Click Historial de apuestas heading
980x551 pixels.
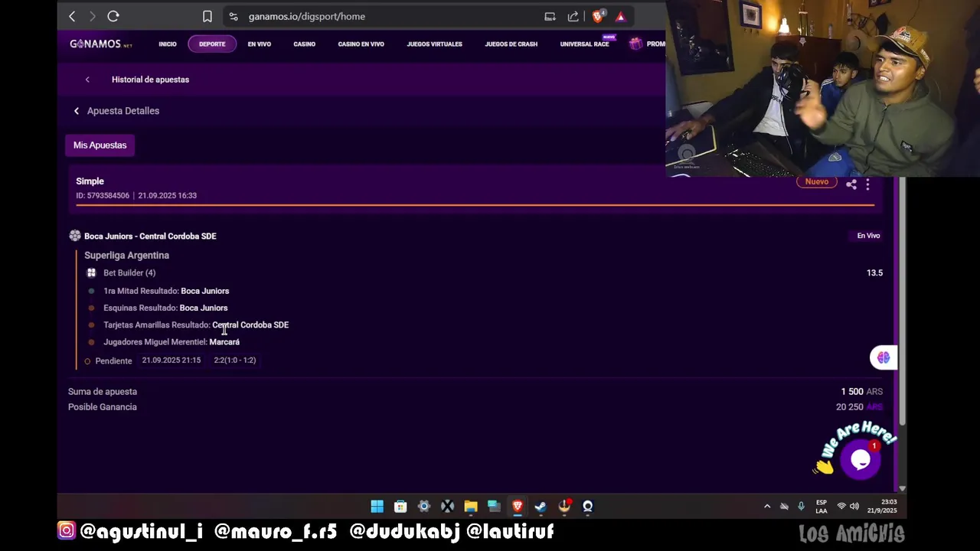150,80
